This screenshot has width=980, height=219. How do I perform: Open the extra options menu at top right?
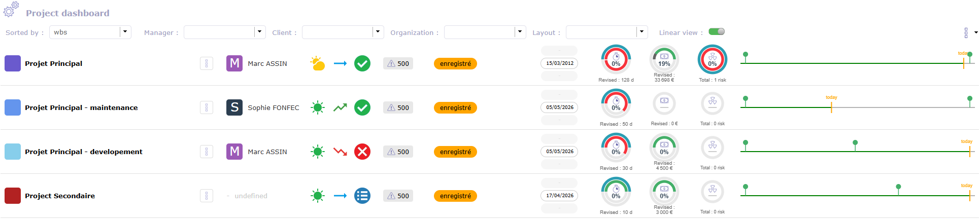tap(970, 32)
